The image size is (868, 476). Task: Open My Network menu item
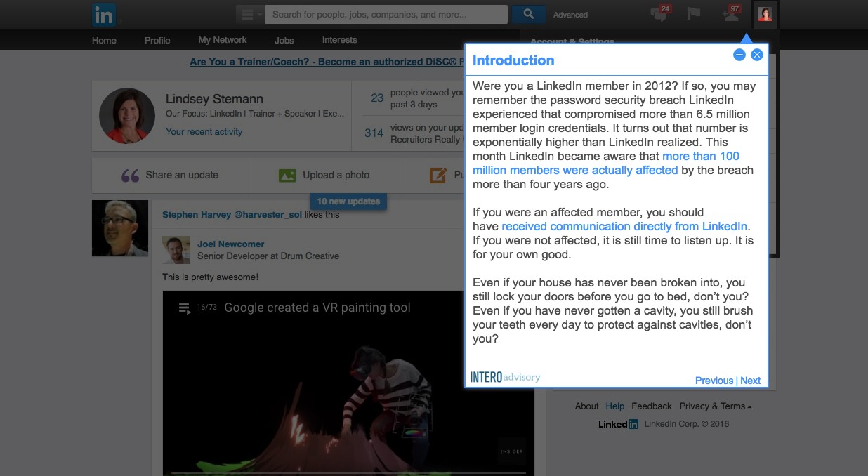click(222, 40)
